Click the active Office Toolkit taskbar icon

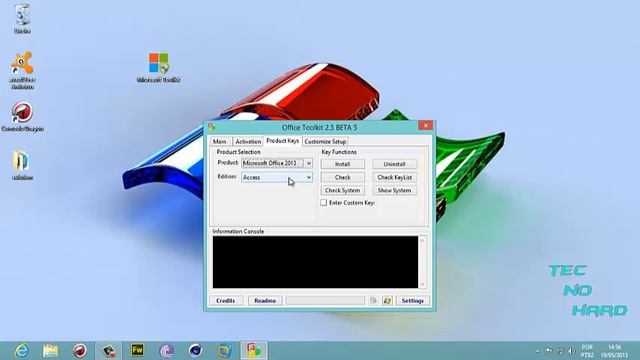(x=253, y=351)
